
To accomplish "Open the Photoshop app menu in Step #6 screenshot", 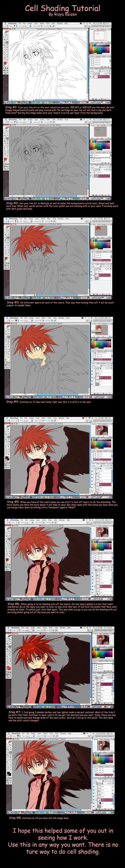I will 14,520.
